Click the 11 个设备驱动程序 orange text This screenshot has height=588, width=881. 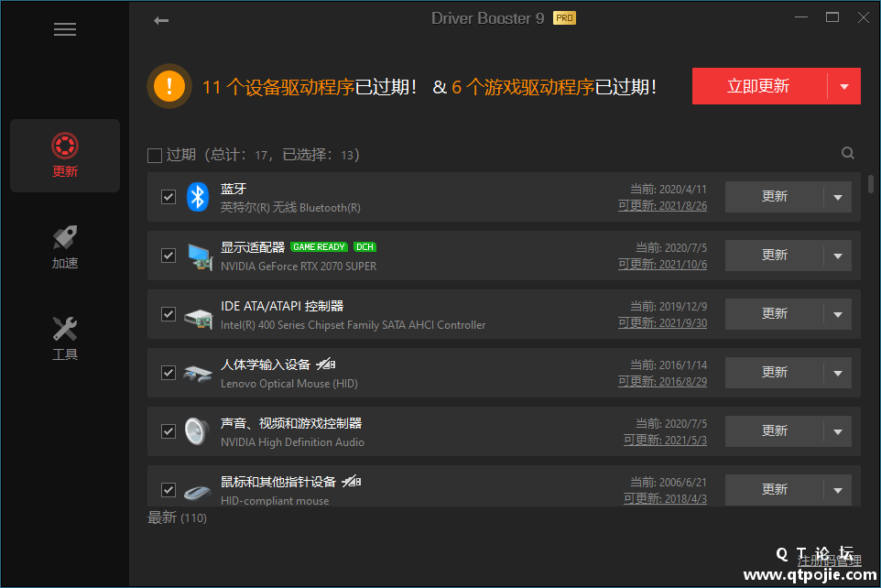[x=278, y=87]
